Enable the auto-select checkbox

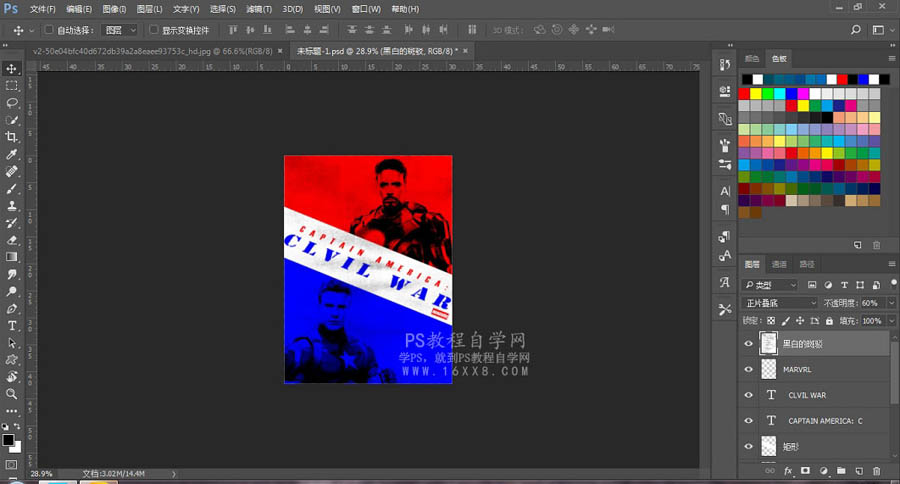tap(49, 29)
